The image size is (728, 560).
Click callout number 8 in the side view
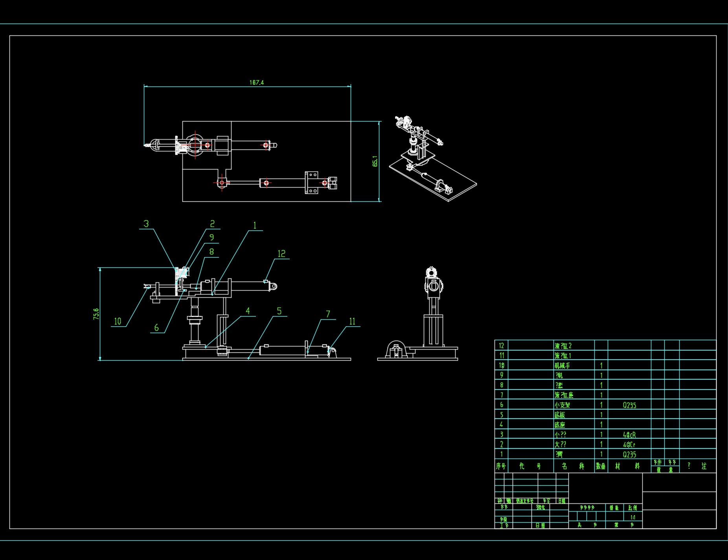(211, 252)
